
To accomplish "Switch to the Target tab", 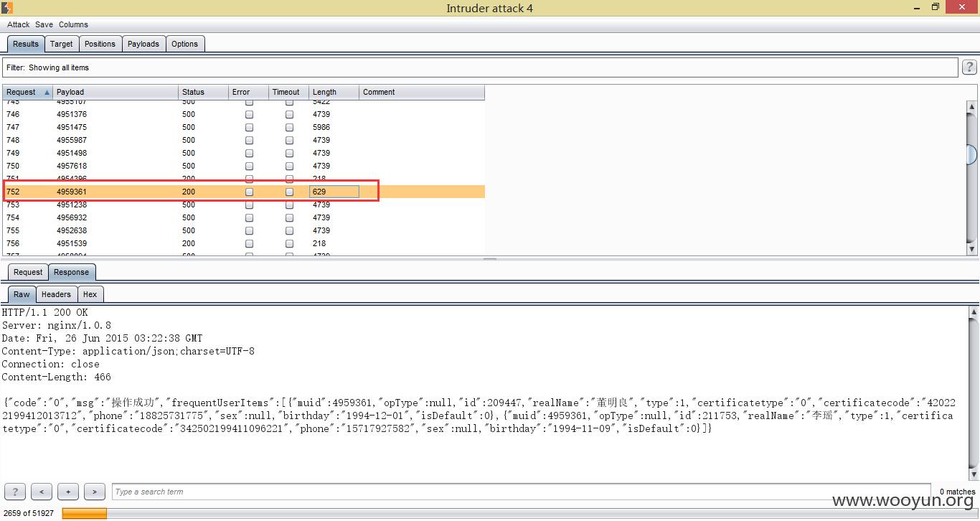I will [62, 44].
